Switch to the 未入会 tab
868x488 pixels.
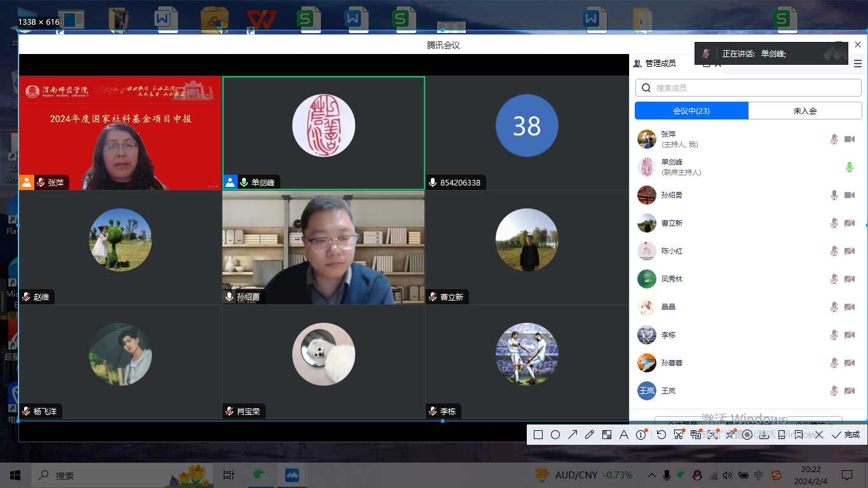point(804,111)
